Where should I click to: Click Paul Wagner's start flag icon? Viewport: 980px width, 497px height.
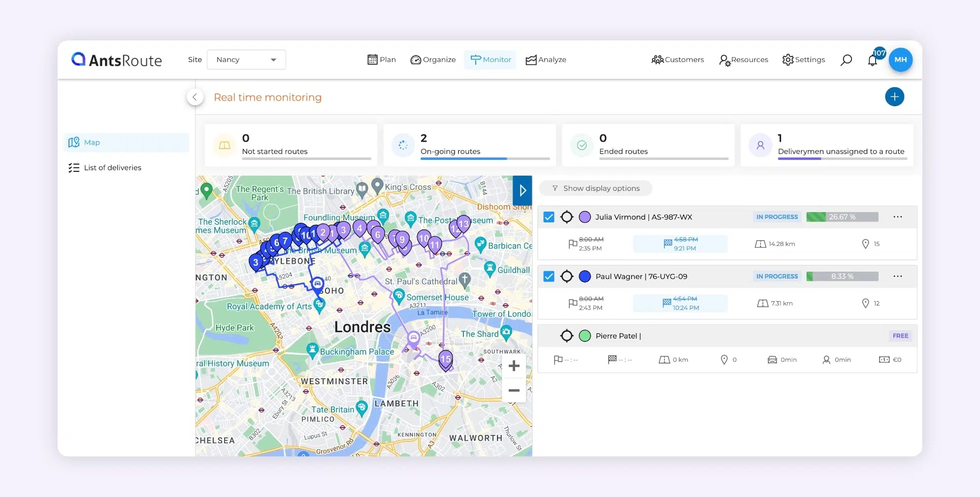tap(573, 304)
